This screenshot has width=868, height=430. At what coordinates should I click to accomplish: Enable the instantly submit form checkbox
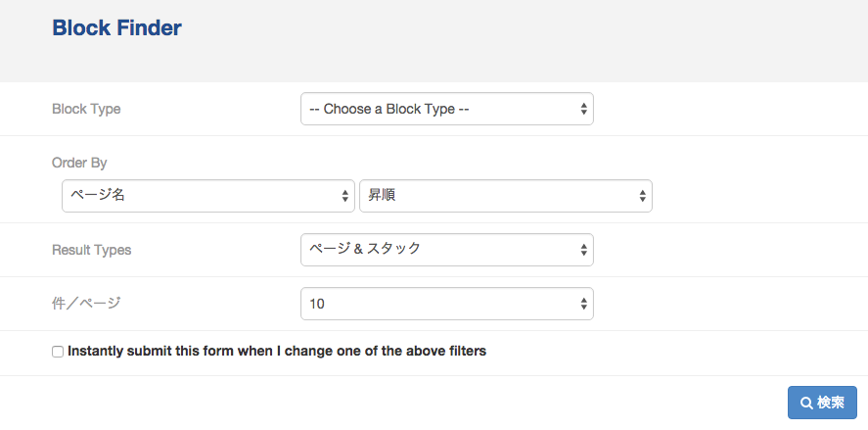coord(58,352)
